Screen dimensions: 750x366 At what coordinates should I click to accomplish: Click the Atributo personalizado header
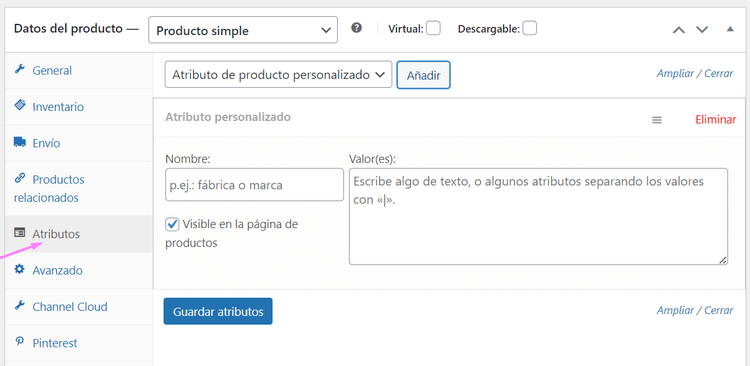pyautogui.click(x=228, y=117)
